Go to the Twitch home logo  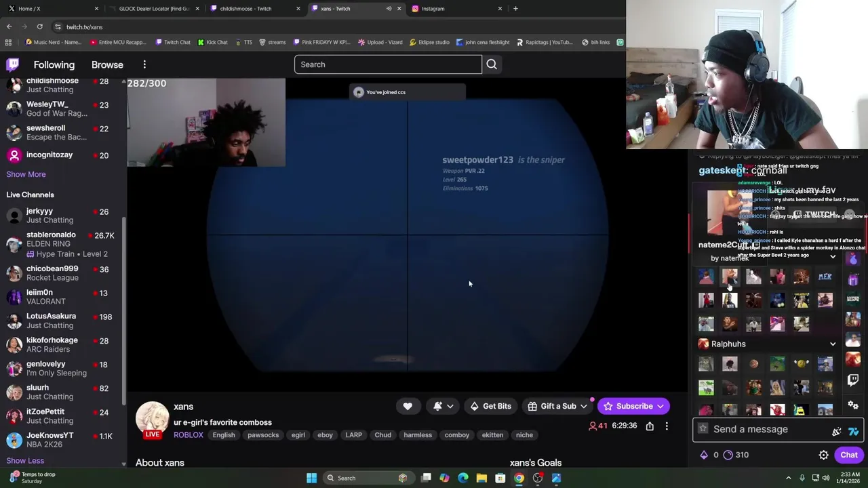point(12,64)
